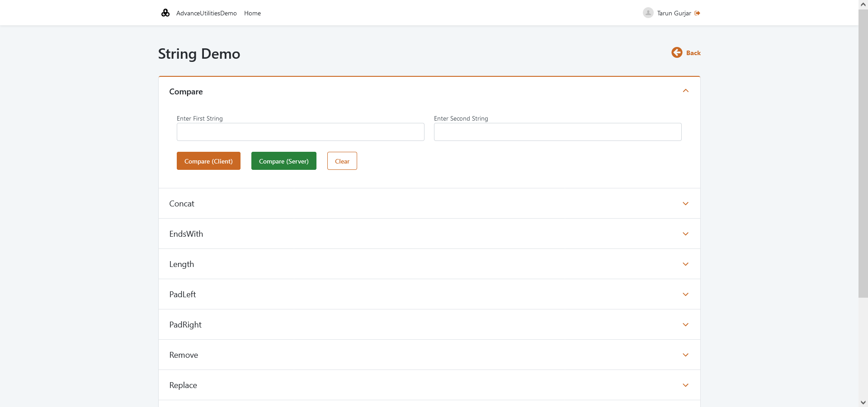Viewport: 868px width, 407px height.
Task: Focus the Enter First String field
Action: tap(300, 132)
